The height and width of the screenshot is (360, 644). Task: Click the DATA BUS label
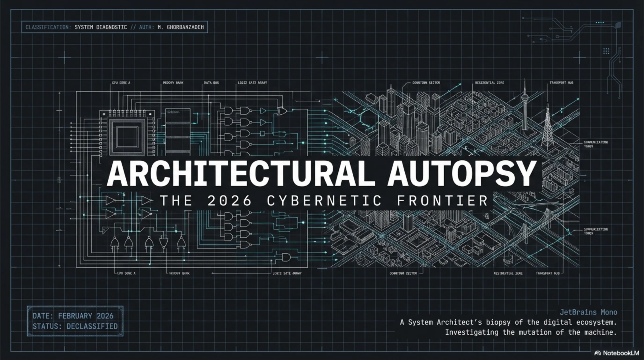point(211,82)
